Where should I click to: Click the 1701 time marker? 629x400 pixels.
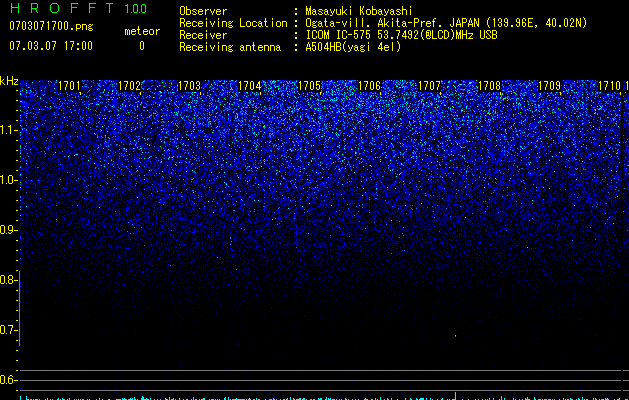[x=69, y=86]
